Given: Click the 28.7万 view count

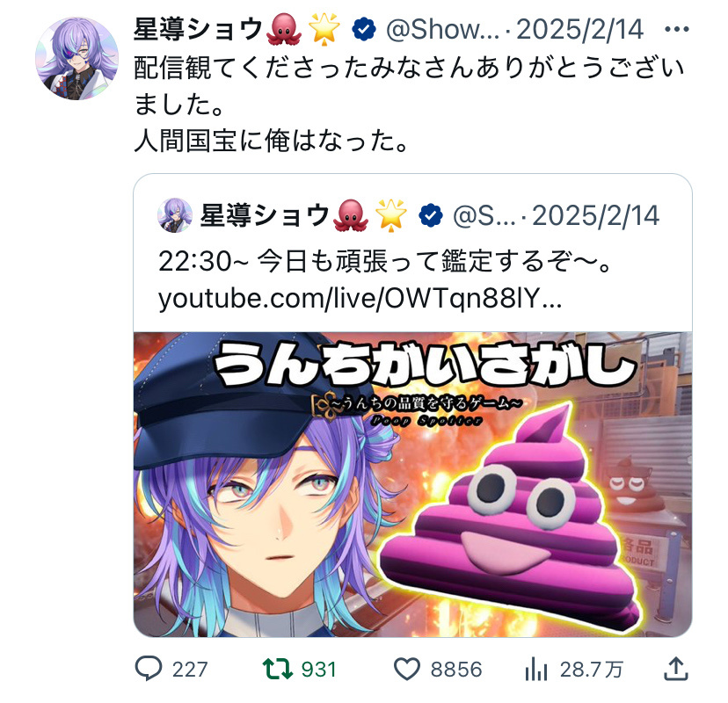Looking at the screenshot, I should click(x=591, y=670).
